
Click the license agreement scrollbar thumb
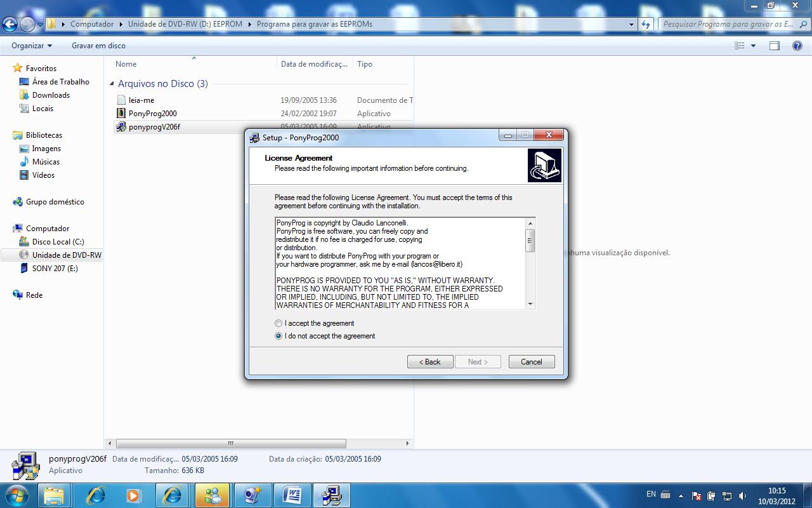530,241
